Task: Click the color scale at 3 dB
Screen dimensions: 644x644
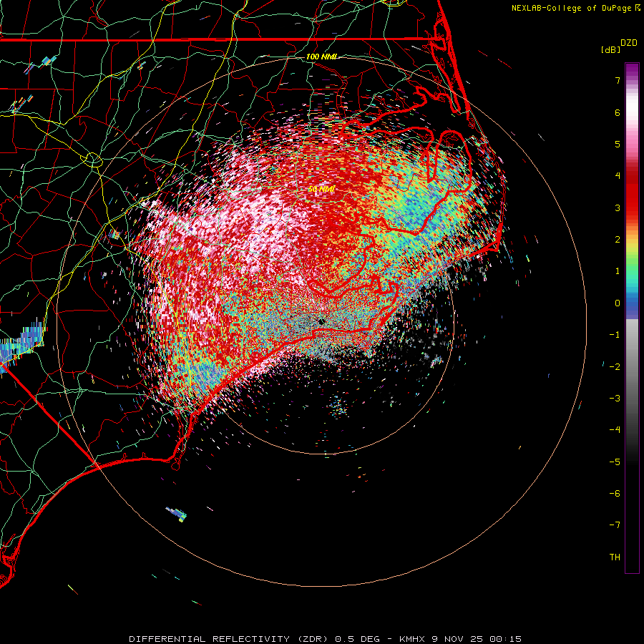Action: (x=632, y=208)
